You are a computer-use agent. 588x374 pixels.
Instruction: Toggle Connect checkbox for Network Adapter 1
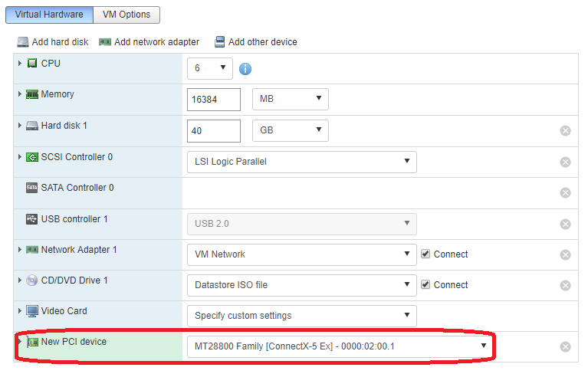coord(425,254)
